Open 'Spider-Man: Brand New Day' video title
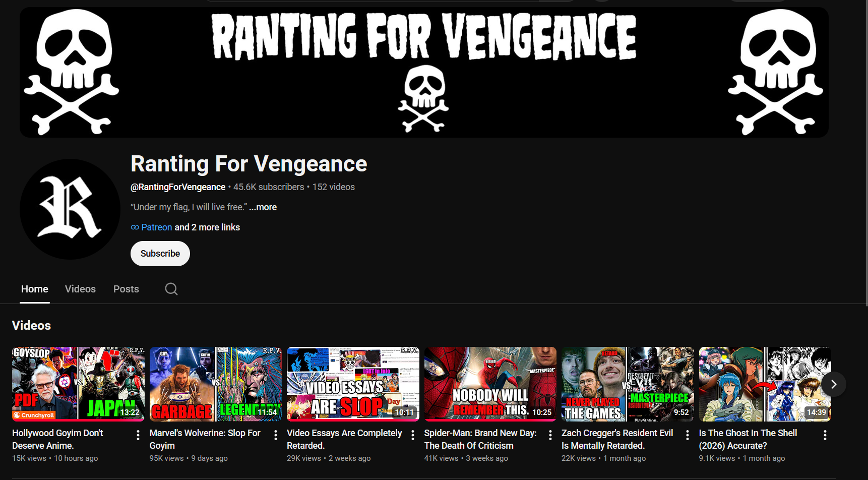868x480 pixels. pyautogui.click(x=480, y=439)
